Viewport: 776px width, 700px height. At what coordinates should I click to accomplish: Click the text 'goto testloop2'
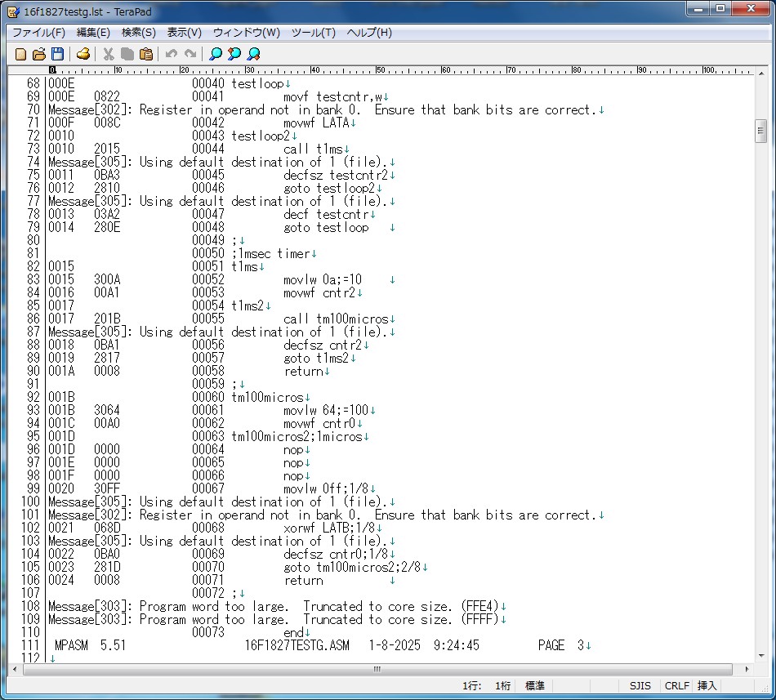point(329,189)
